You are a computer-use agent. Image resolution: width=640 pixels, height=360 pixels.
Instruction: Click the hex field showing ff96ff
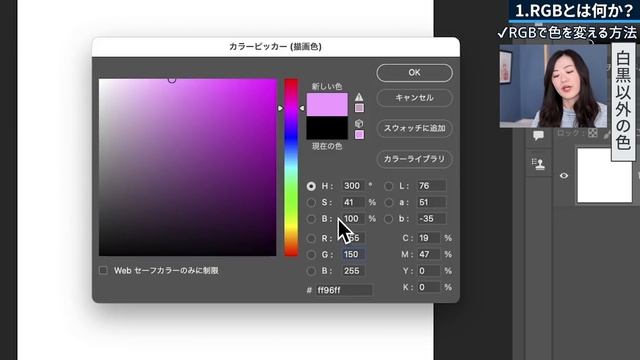point(344,290)
